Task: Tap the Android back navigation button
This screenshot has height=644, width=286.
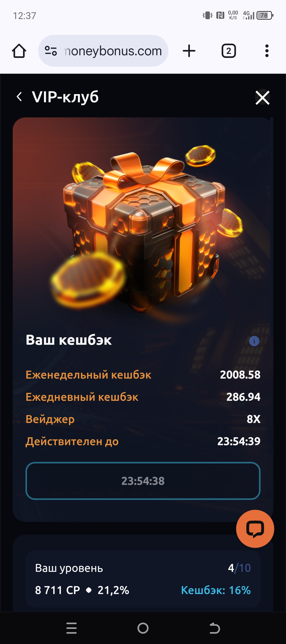Action: 215,628
